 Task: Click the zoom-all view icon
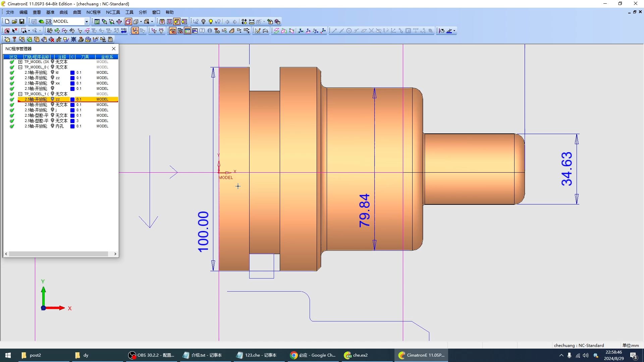(97, 21)
